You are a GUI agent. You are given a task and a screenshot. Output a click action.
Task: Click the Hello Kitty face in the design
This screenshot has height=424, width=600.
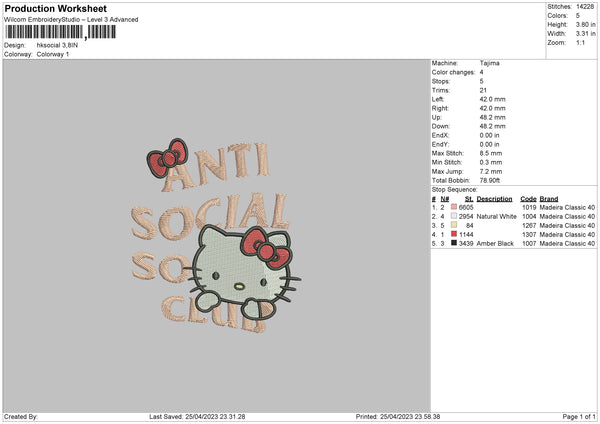point(233,271)
